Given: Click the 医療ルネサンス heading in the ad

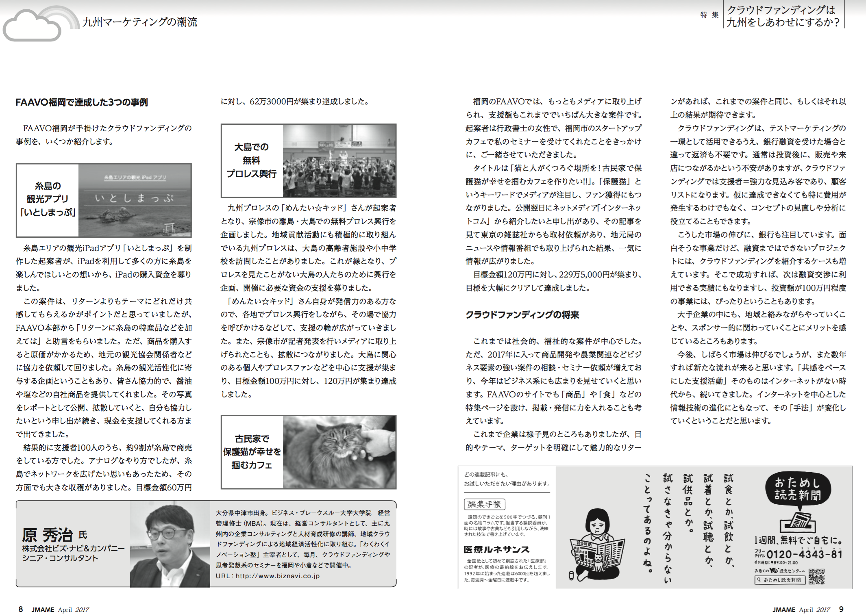Looking at the screenshot, I should click(x=496, y=549).
